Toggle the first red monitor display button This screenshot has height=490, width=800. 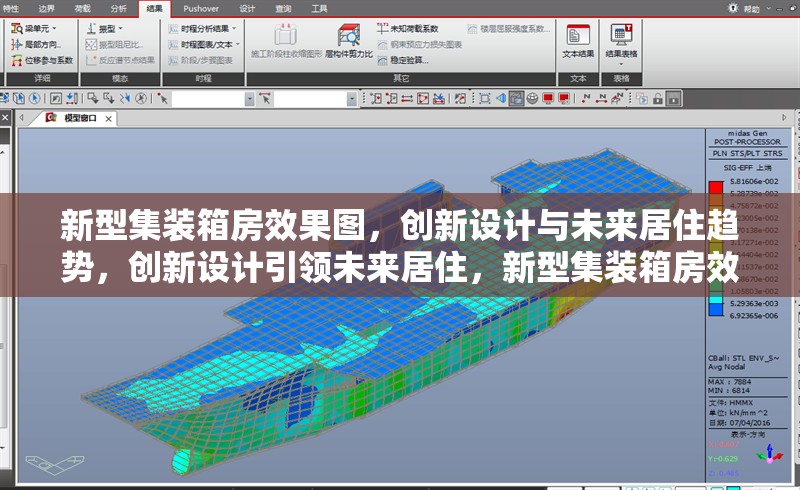[548, 98]
